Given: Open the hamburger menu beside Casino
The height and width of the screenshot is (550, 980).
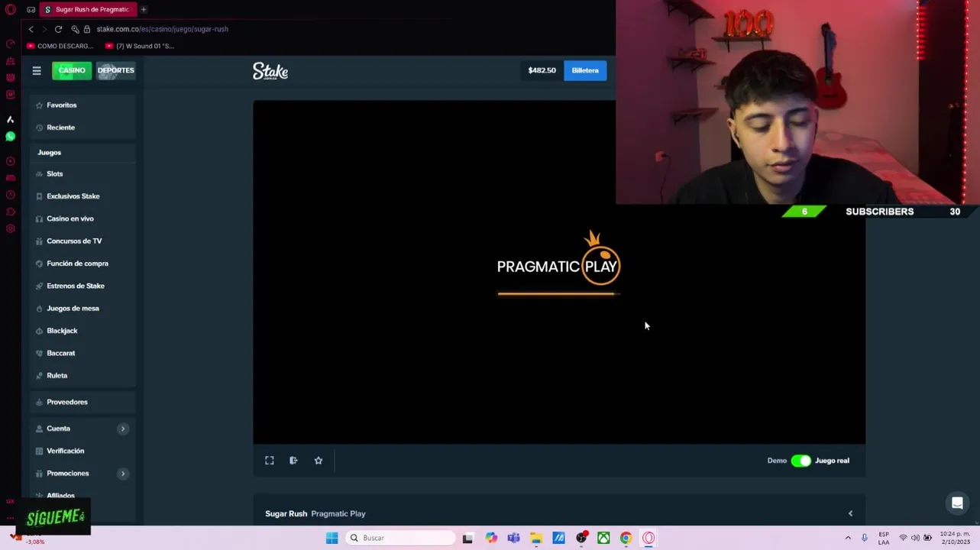Looking at the screenshot, I should [x=37, y=70].
